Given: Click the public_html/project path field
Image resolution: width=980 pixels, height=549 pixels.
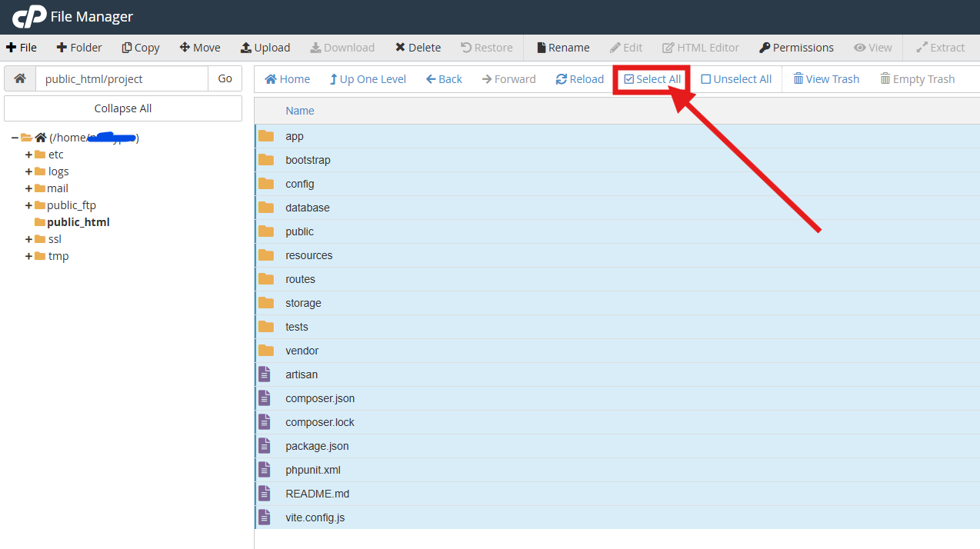Looking at the screenshot, I should [122, 78].
